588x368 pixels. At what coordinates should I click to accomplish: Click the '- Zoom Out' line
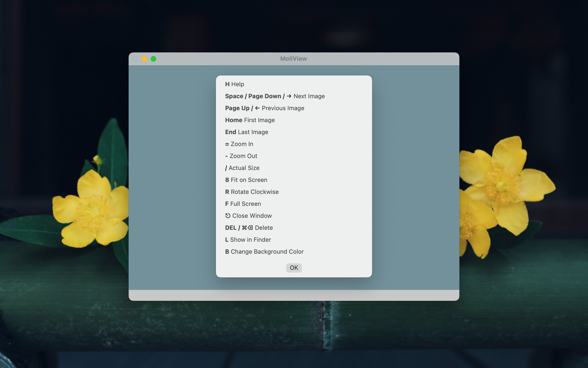[241, 156]
